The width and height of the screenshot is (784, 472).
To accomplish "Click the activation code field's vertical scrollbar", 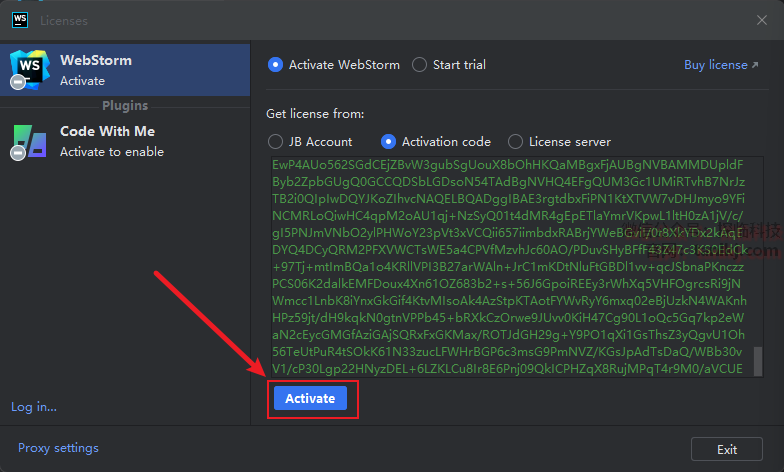I will [x=758, y=360].
